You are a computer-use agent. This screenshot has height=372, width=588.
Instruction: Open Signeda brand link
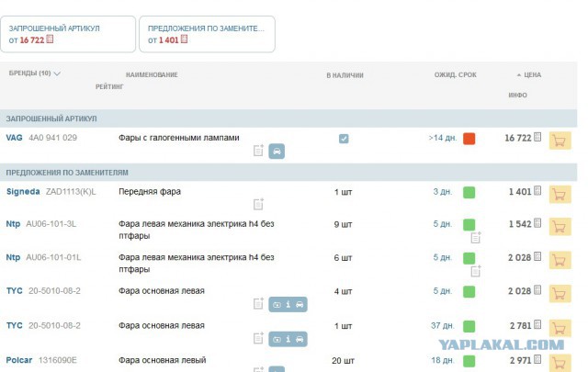pos(23,192)
